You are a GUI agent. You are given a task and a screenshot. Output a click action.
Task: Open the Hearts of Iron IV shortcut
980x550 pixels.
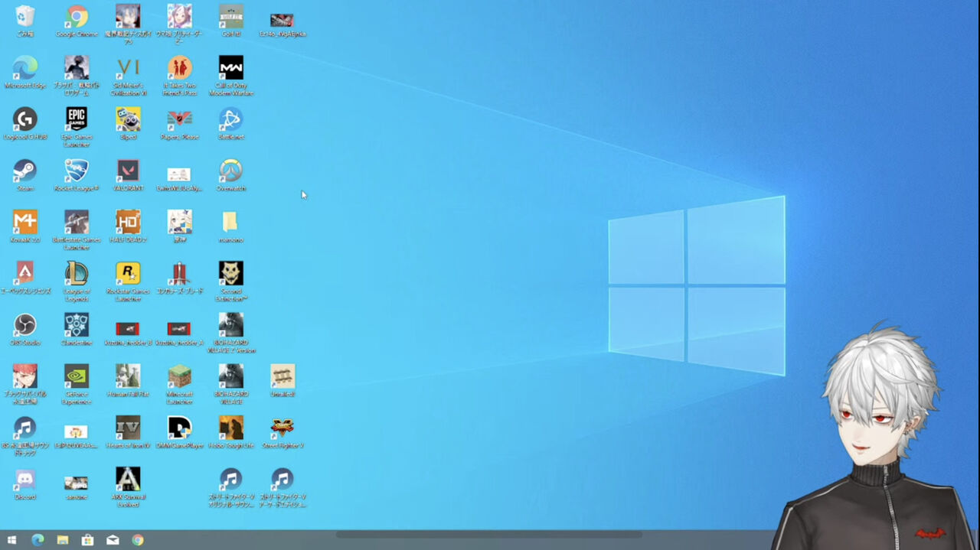pos(128,427)
